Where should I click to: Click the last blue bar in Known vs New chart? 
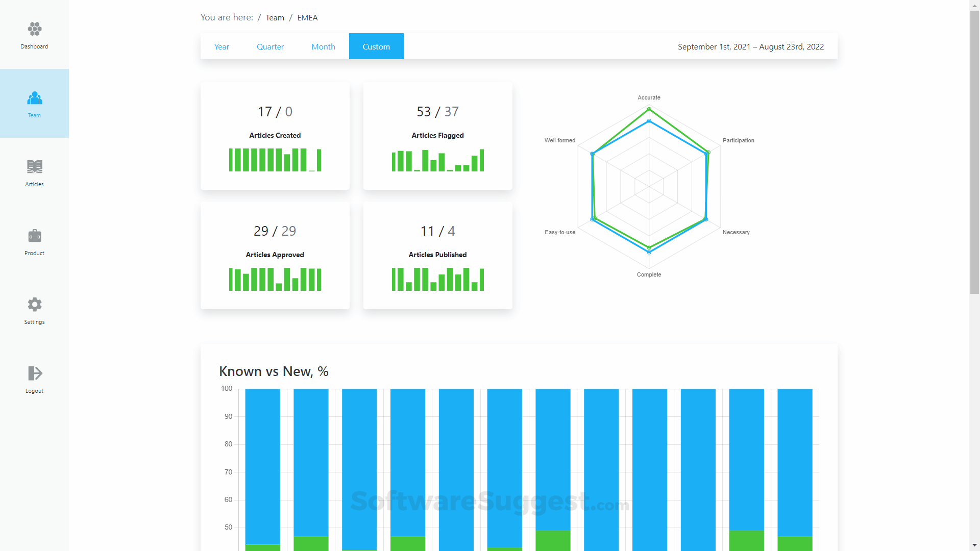(795, 462)
